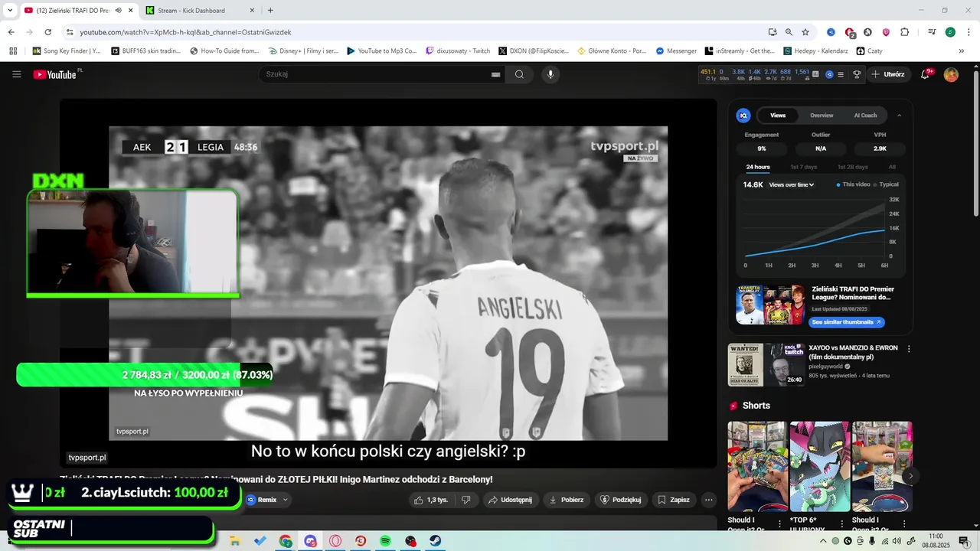The width and height of the screenshot is (980, 551).
Task: Download the video with Pobierz
Action: 566,500
